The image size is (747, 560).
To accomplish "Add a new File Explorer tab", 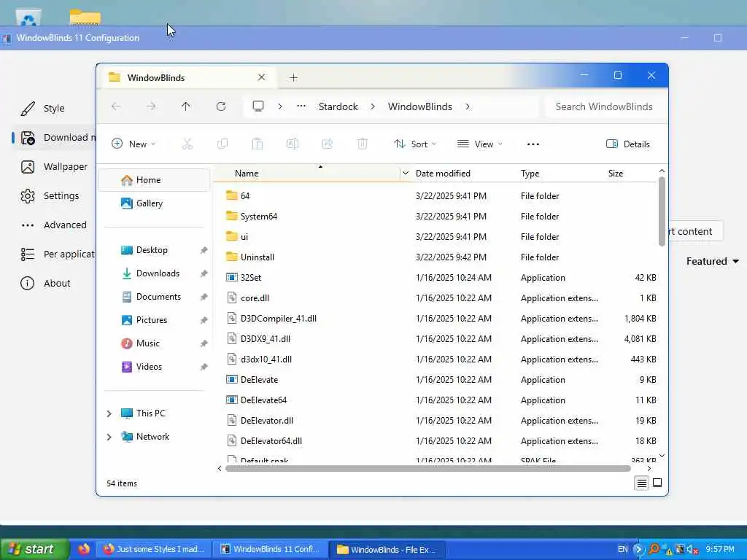I will tap(293, 77).
